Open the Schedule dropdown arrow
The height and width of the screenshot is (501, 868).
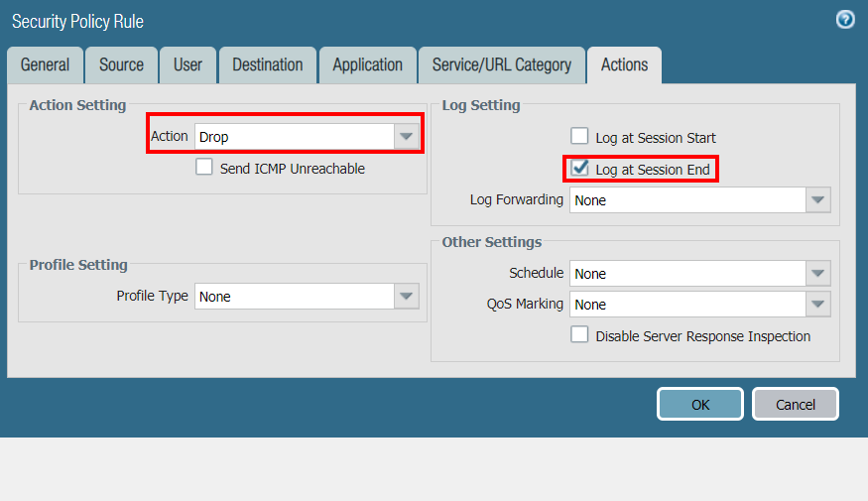tap(816, 274)
